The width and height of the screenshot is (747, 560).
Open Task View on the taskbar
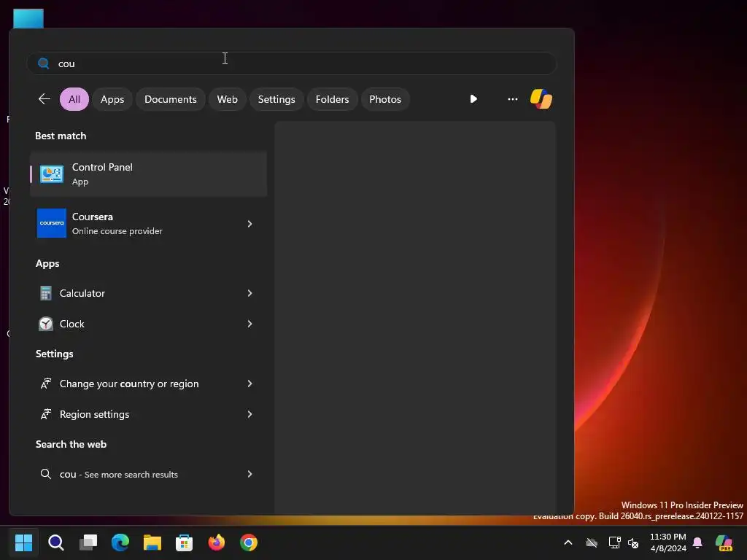tap(88, 542)
